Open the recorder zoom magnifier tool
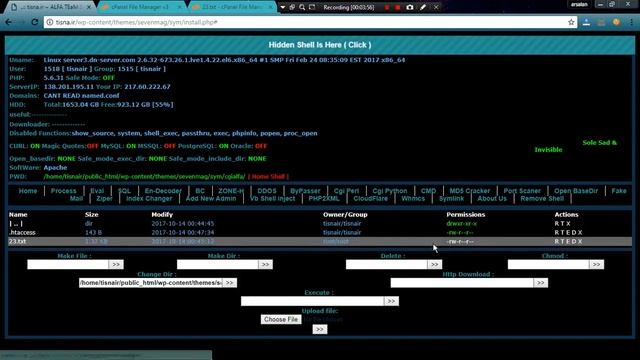 302,7
